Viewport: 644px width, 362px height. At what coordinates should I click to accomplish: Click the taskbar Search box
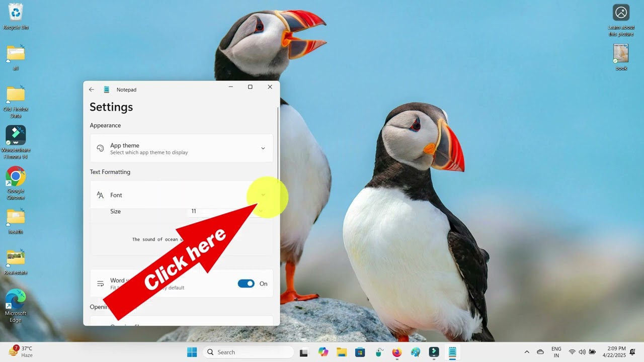(x=248, y=352)
